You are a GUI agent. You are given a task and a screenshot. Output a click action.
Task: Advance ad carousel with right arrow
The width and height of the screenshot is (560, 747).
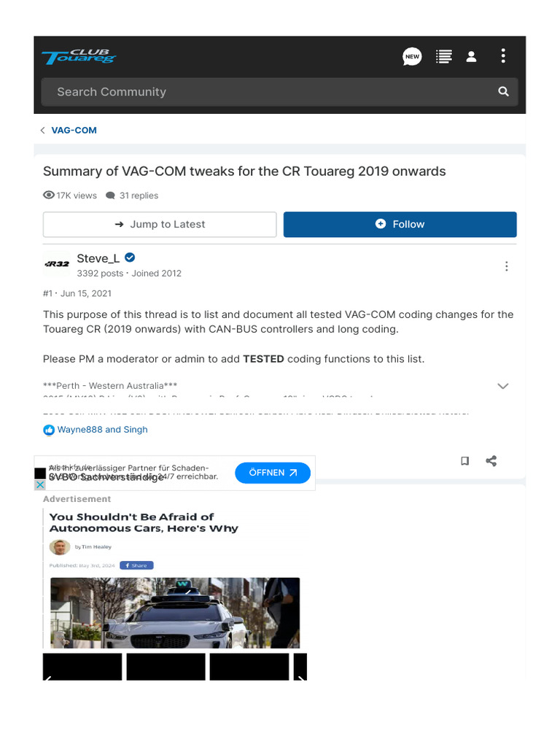[x=300, y=676]
